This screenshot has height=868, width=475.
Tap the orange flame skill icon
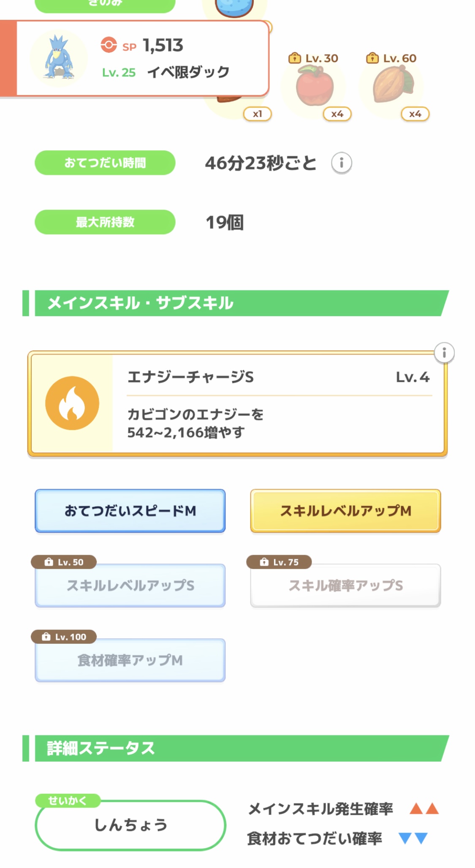tap(72, 403)
